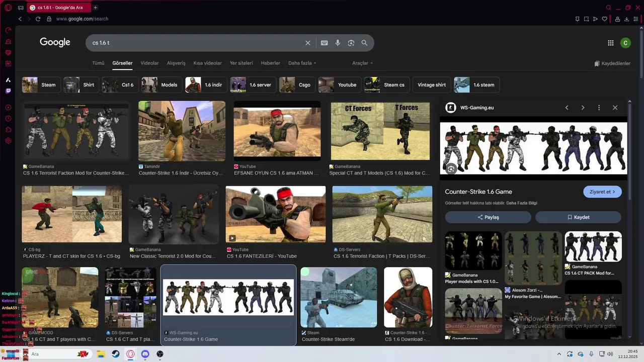Open the Opera GX main menu logo
644x362 pixels.
click(x=8, y=8)
